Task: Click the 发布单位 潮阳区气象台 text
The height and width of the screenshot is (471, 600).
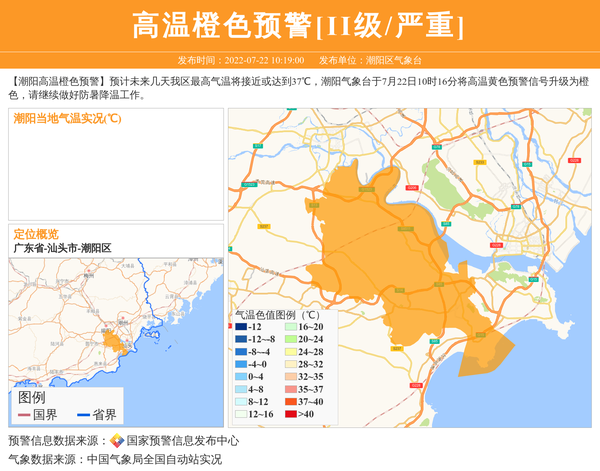Action: 371,60
